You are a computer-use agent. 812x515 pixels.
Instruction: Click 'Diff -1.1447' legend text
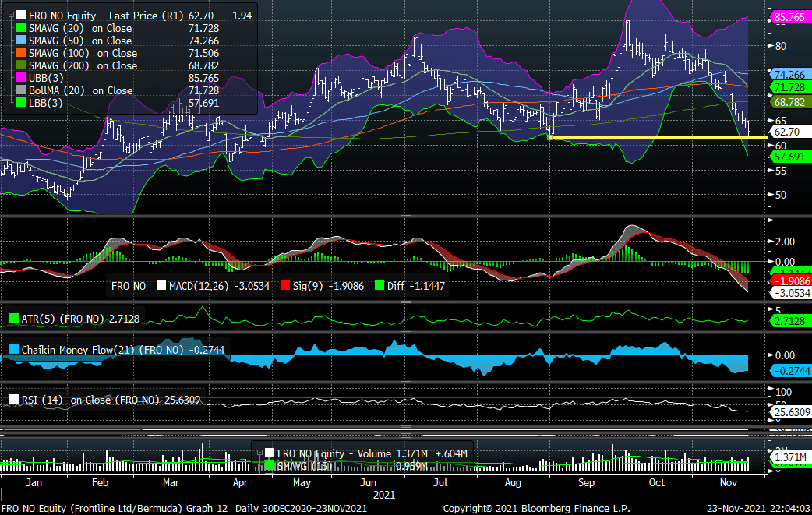click(x=416, y=286)
